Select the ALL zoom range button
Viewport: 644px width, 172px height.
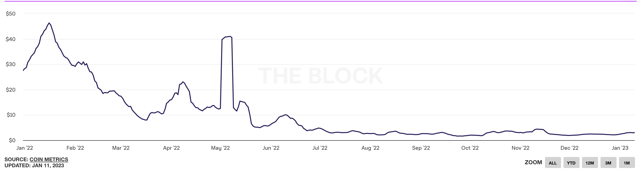[x=553, y=163]
